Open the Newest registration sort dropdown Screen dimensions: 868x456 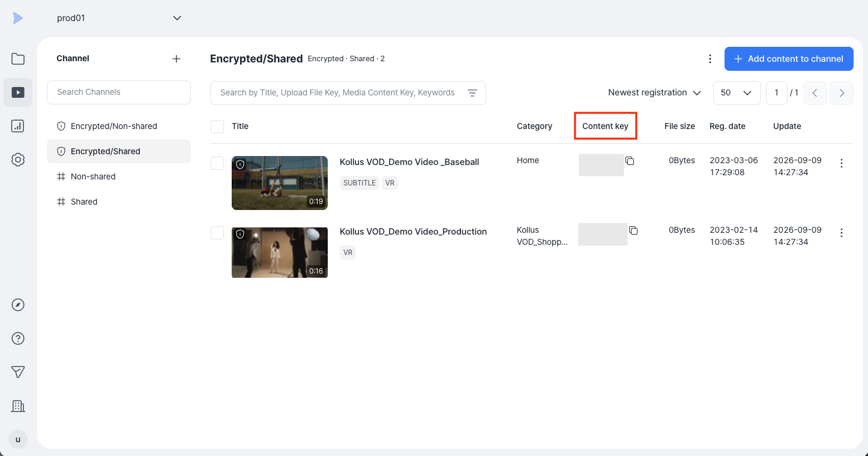[654, 93]
